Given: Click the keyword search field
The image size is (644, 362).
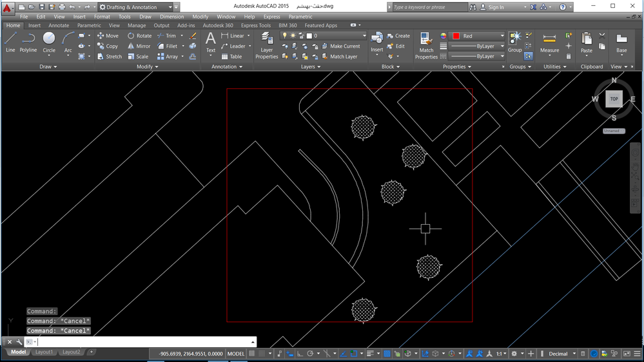Looking at the screenshot, I should [x=429, y=7].
